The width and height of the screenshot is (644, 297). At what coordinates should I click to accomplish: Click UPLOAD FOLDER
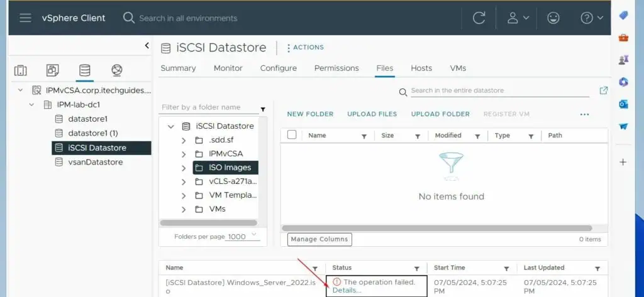pos(440,114)
